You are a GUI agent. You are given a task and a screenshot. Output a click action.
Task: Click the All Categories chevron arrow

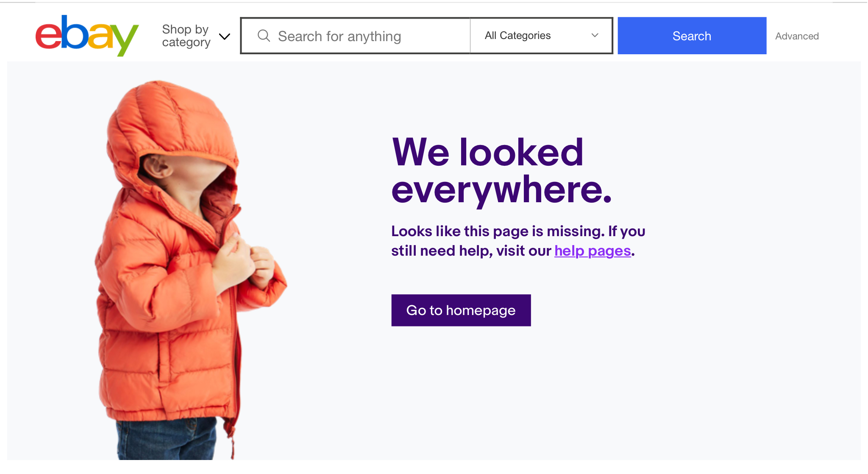click(595, 36)
